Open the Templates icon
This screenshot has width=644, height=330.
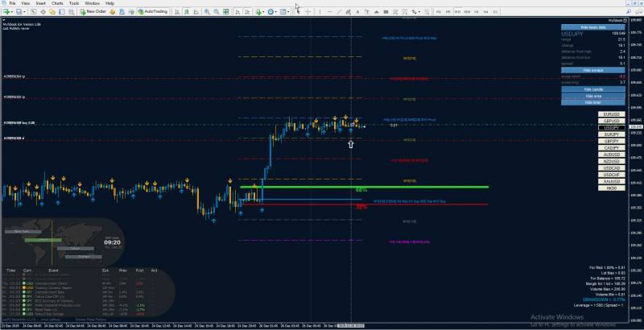coord(283,12)
